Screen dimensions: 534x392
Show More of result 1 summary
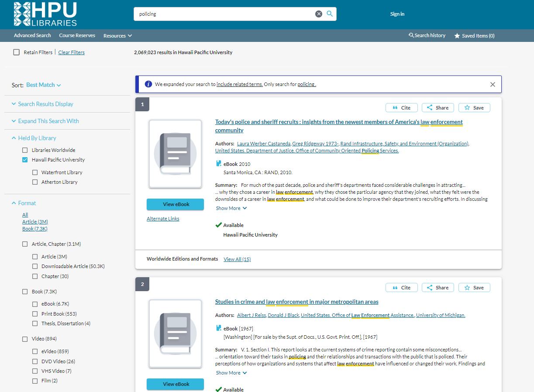[x=231, y=208]
